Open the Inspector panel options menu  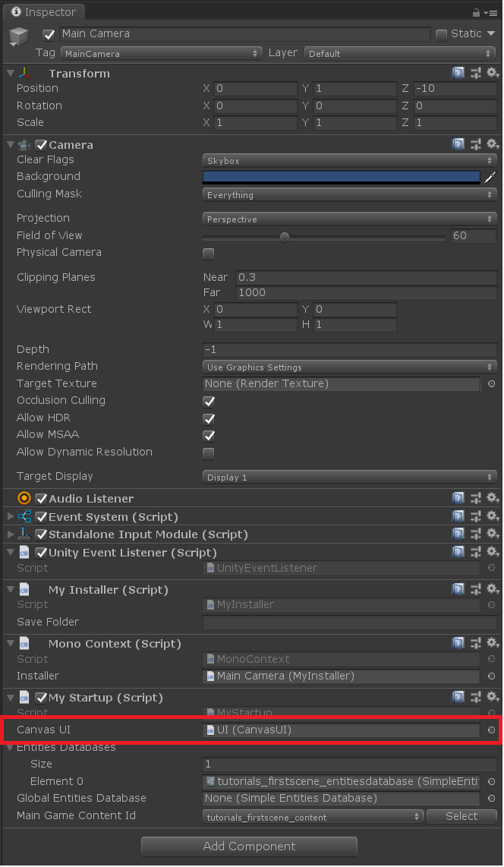coord(490,12)
